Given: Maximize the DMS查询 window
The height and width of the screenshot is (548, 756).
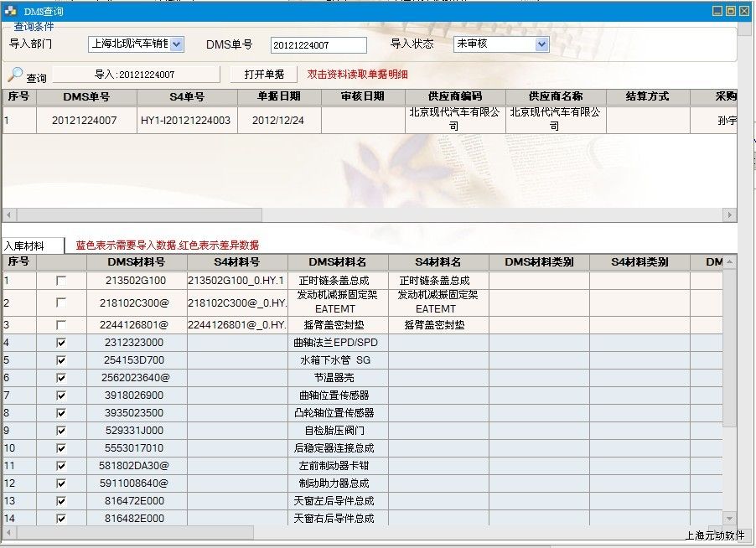Looking at the screenshot, I should 731,11.
